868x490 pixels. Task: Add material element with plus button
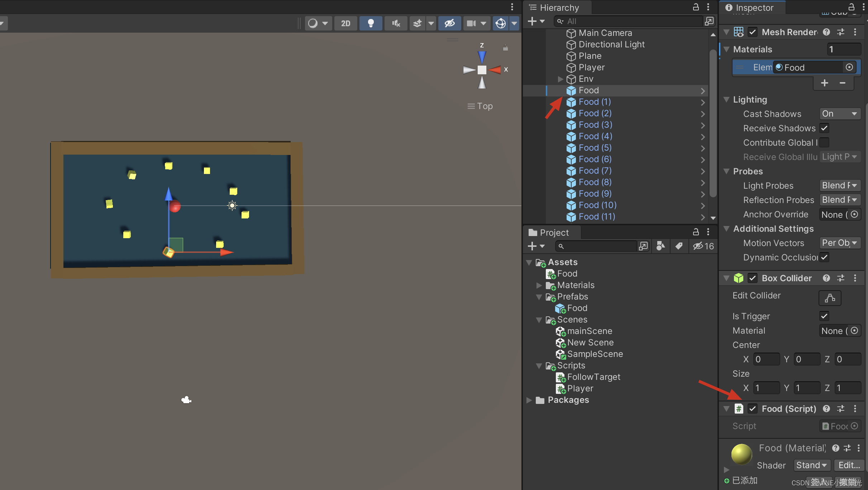pyautogui.click(x=824, y=83)
